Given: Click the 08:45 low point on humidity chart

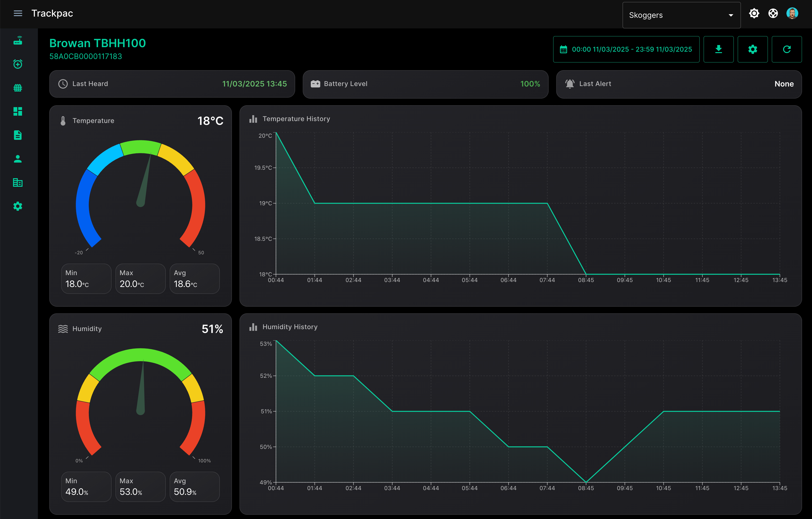Looking at the screenshot, I should pos(586,482).
